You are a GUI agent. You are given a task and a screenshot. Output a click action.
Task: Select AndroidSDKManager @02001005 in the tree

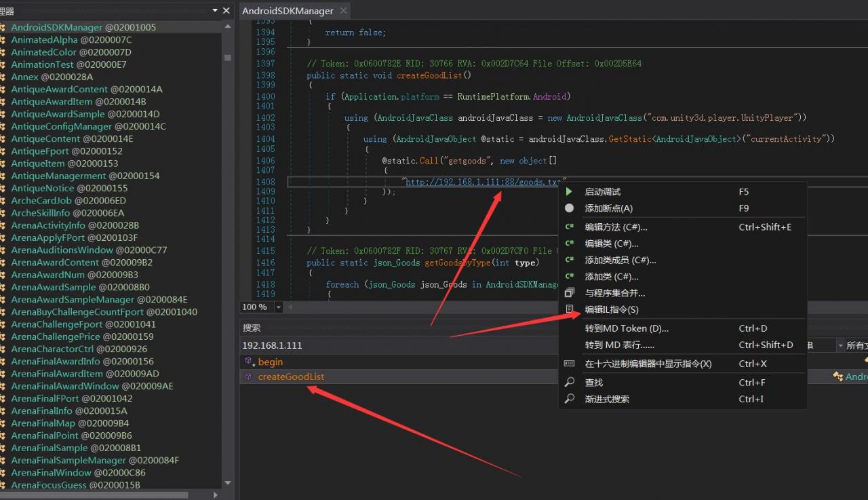[83, 28]
